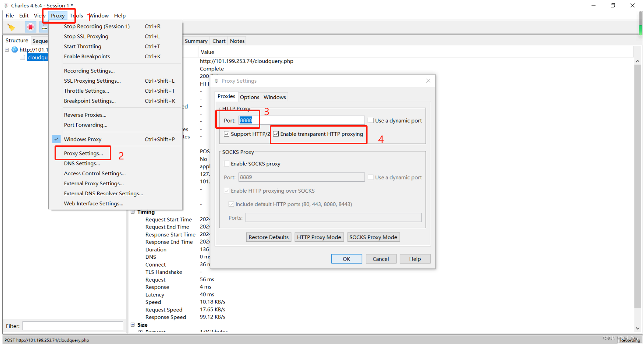The image size is (644, 344).
Task: Click the SOCKS Ports input field
Action: [334, 218]
